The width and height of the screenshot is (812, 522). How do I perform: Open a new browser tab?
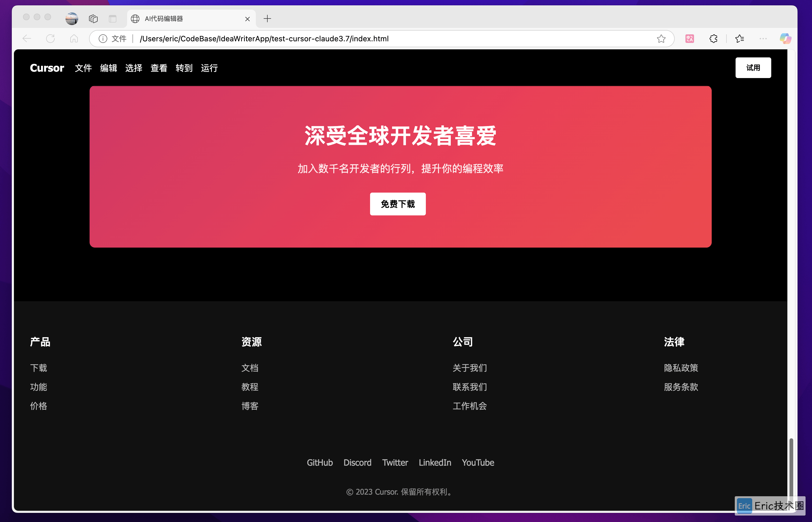coord(267,19)
